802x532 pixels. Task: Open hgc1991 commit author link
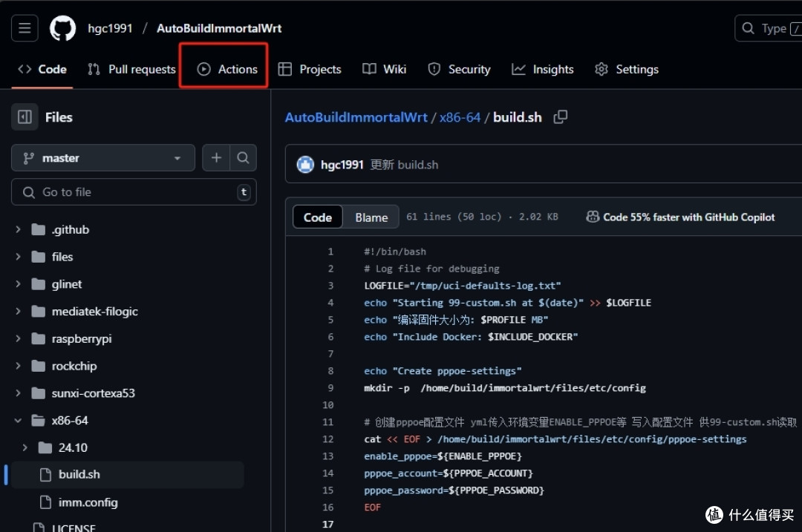[342, 165]
